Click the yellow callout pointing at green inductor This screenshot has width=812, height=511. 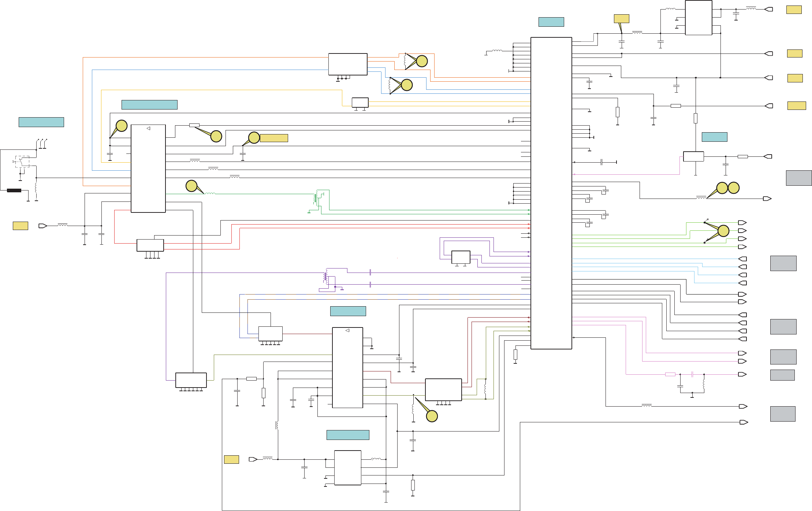[191, 186]
